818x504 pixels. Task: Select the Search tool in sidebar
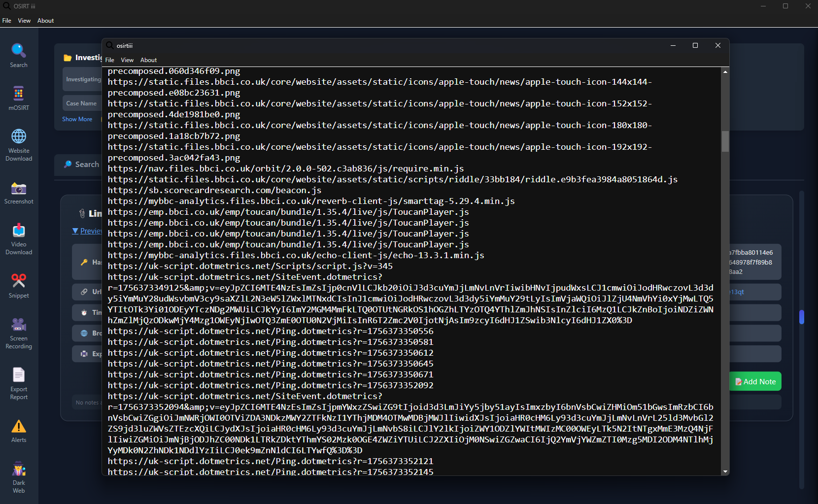click(x=18, y=54)
